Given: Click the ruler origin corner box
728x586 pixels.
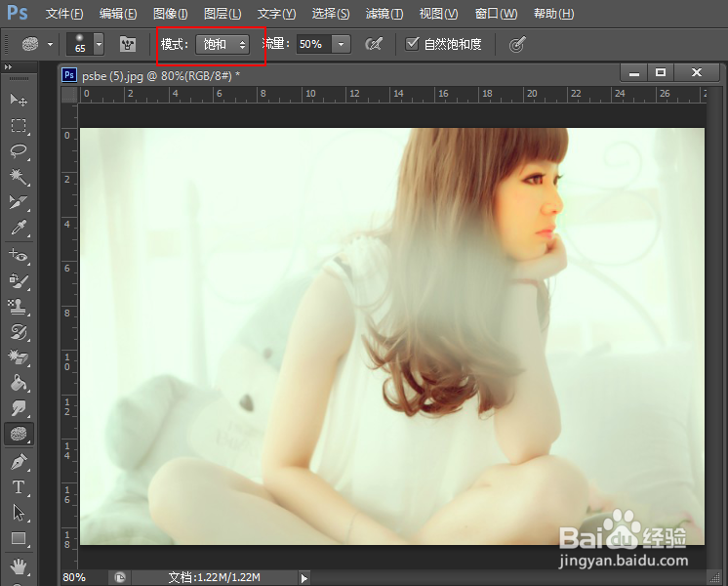Looking at the screenshot, I should [x=69, y=94].
